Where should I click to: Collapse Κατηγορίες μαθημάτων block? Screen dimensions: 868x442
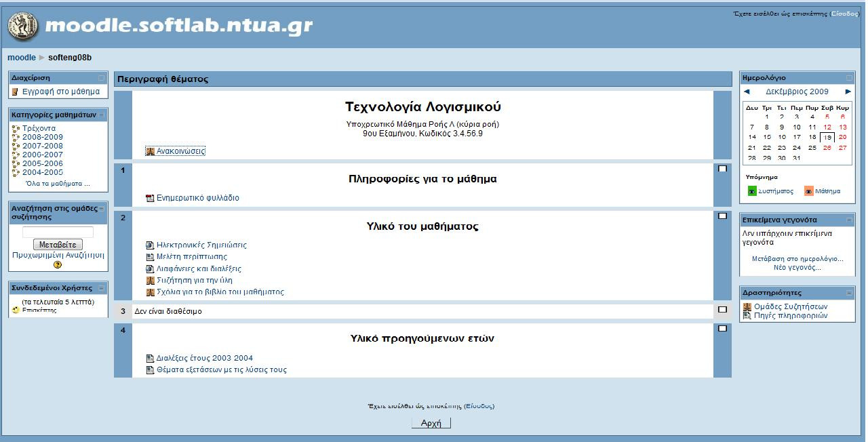102,115
